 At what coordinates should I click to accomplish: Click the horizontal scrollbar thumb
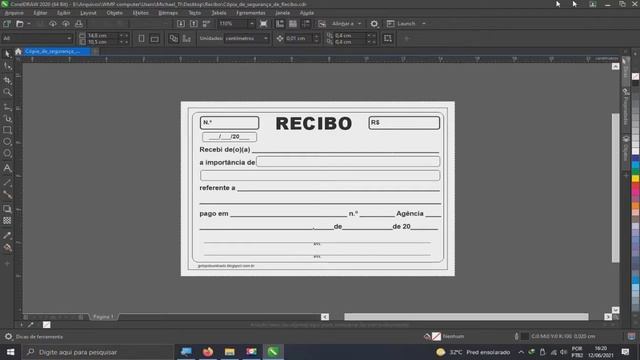point(466,317)
